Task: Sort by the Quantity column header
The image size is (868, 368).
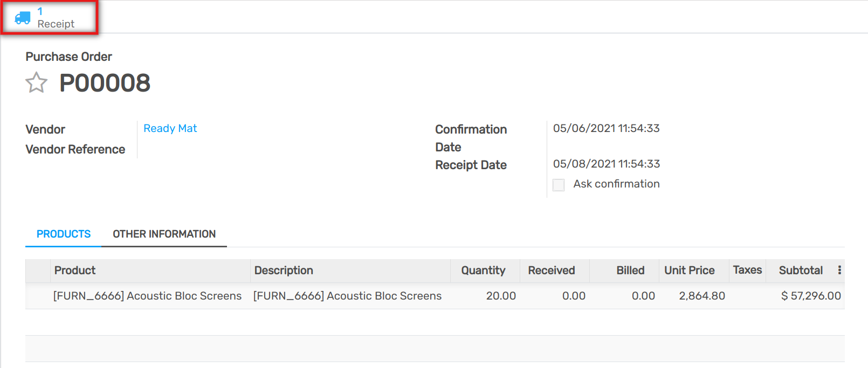Action: coord(483,270)
